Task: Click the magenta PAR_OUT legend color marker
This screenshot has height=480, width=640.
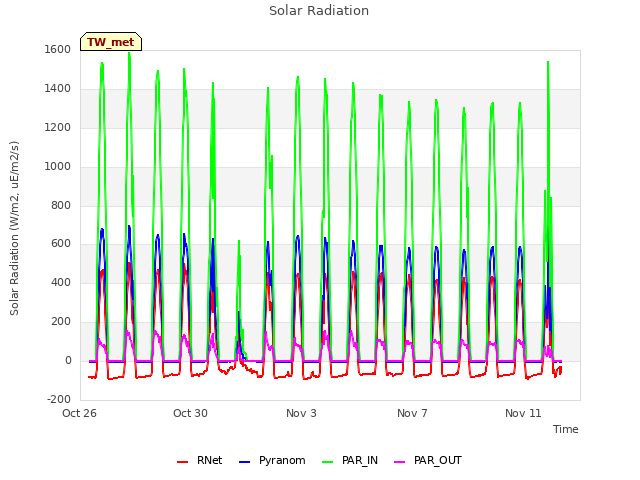Action: pyautogui.click(x=400, y=462)
